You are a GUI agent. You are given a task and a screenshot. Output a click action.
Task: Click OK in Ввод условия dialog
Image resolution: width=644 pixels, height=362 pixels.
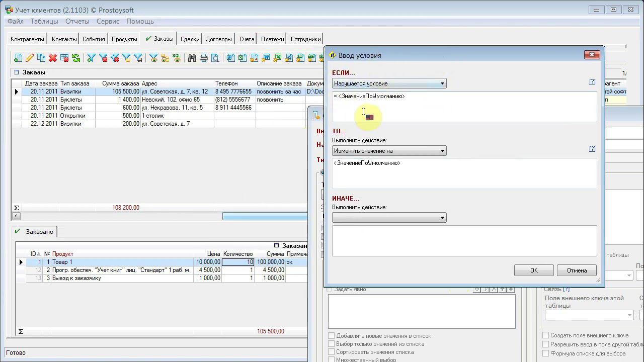tap(534, 270)
